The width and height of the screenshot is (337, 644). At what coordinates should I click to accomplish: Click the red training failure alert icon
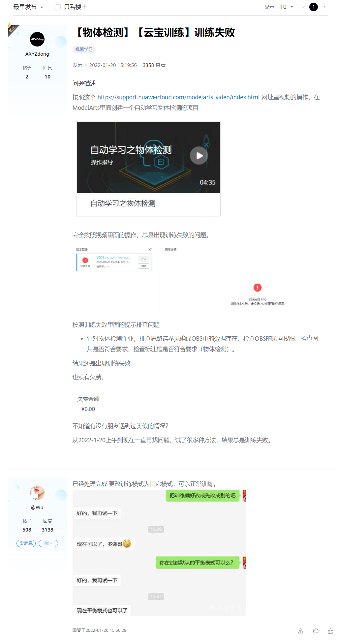point(258,288)
